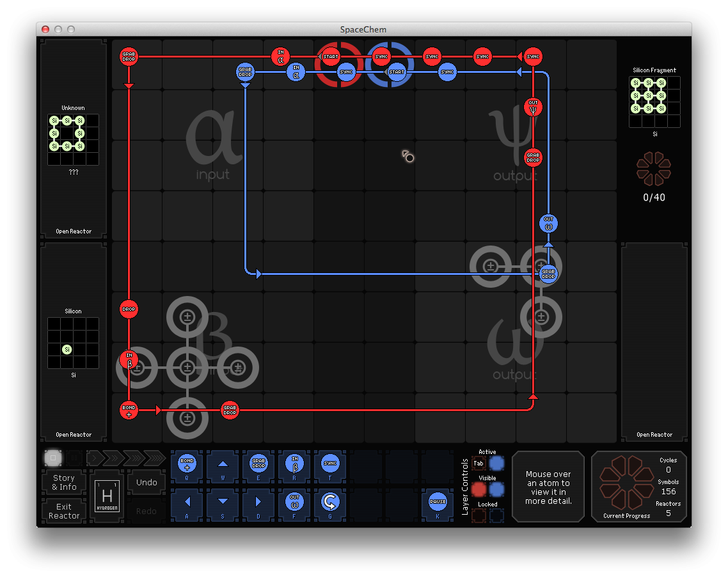Select red GRAB DROP at top-left corner
The height and width of the screenshot is (578, 728).
coord(129,57)
